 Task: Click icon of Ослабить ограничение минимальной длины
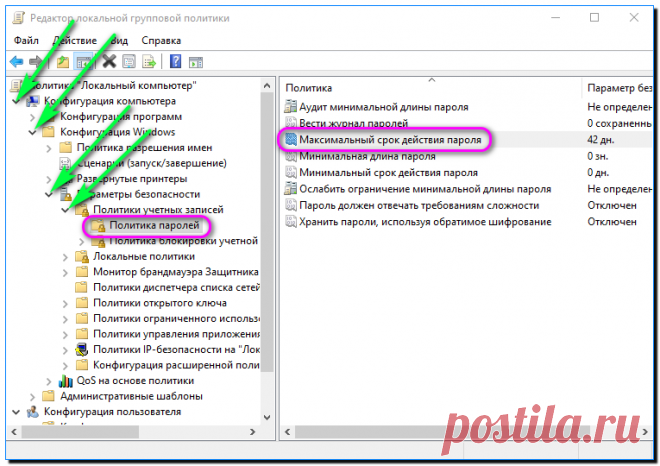click(290, 189)
